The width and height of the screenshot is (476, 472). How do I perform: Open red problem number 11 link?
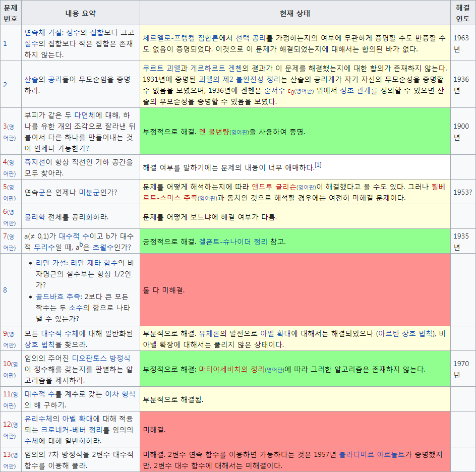(x=7, y=394)
